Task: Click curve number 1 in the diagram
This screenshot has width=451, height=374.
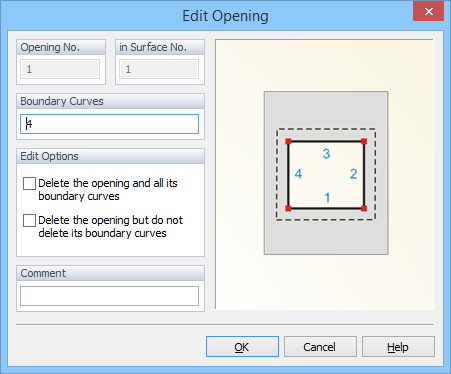Action: (327, 198)
